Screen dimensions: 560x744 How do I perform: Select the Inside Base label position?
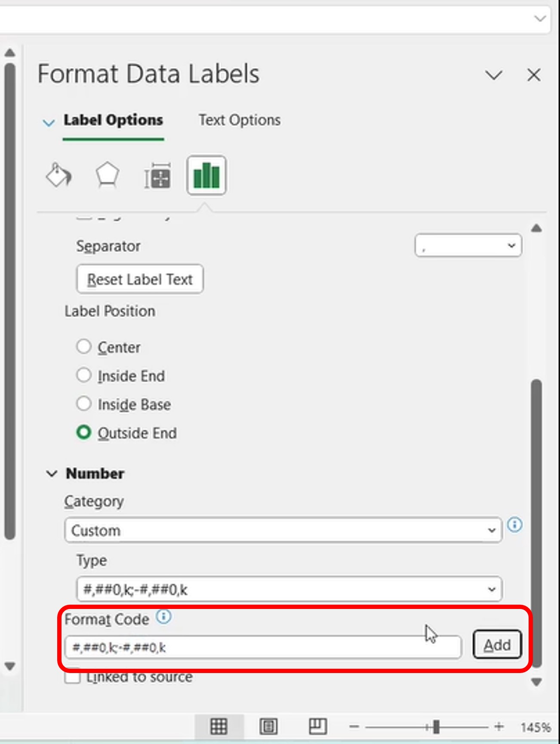pos(84,404)
